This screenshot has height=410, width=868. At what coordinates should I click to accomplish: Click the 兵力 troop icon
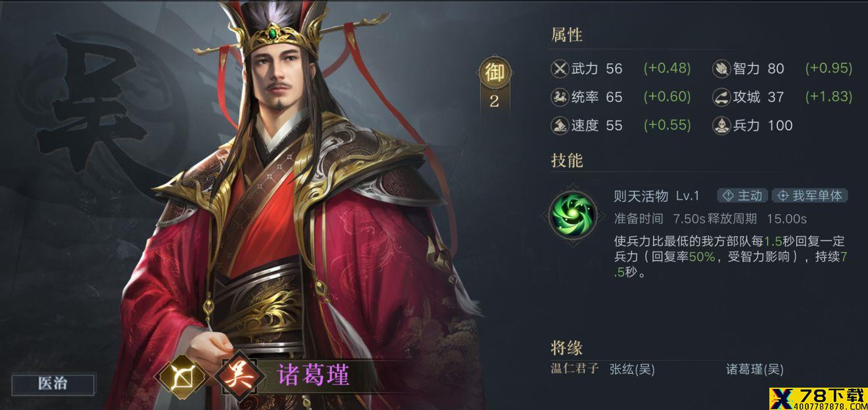(721, 125)
